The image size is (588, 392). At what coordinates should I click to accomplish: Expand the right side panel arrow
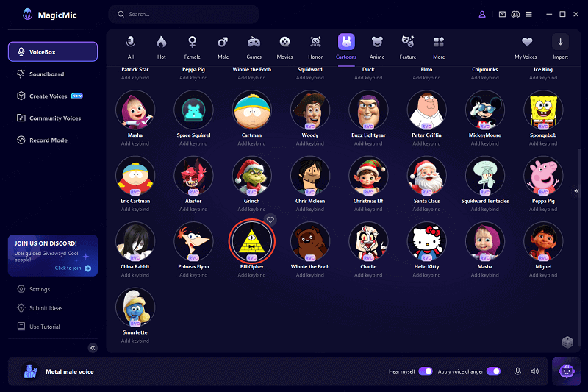tap(576, 191)
